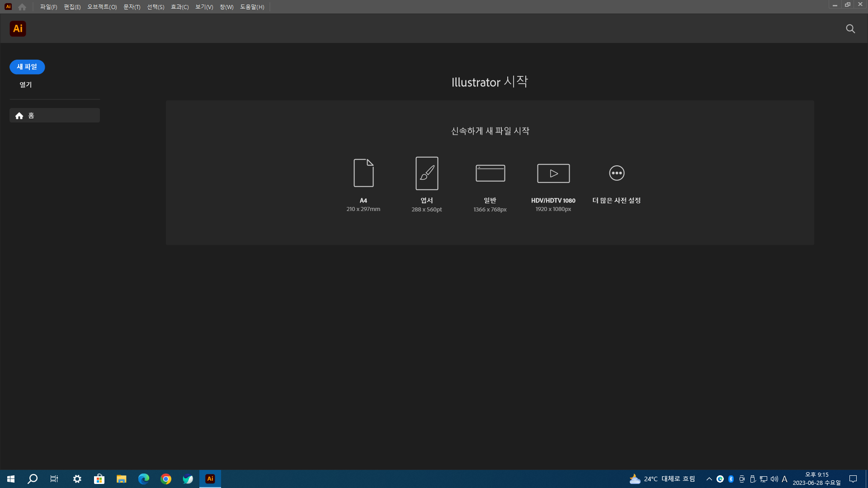Expand the system tray hidden icons chevron
Image resolution: width=868 pixels, height=488 pixels.
709,479
